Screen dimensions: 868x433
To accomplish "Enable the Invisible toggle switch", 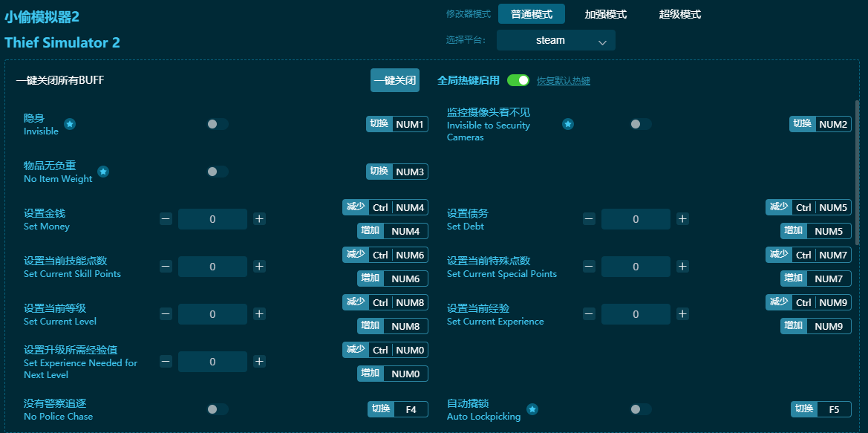I will 217,124.
